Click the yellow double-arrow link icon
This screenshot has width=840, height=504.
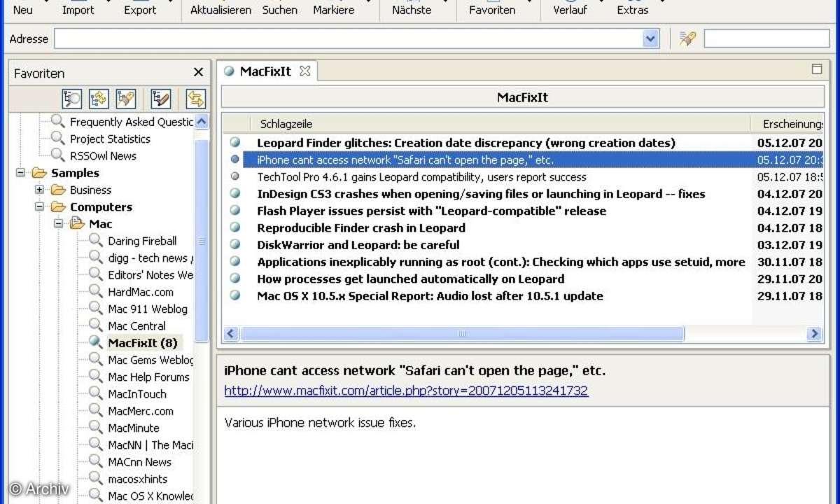click(x=195, y=99)
